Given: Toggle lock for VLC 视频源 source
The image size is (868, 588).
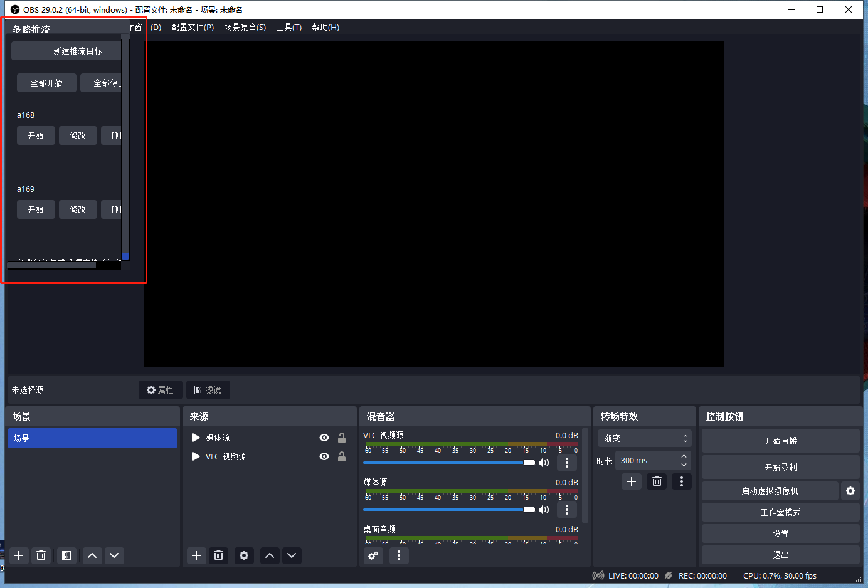Looking at the screenshot, I should (342, 456).
